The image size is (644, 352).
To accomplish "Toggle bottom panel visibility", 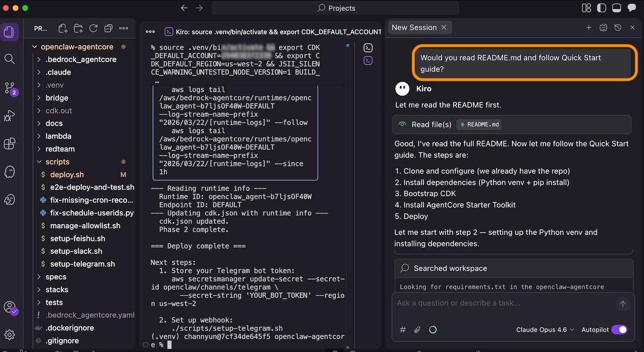I will tap(617, 8).
